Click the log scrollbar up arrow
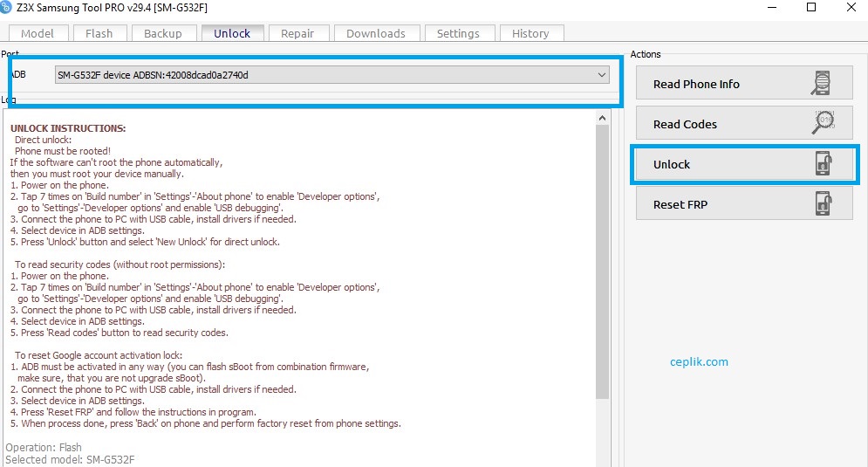 602,118
